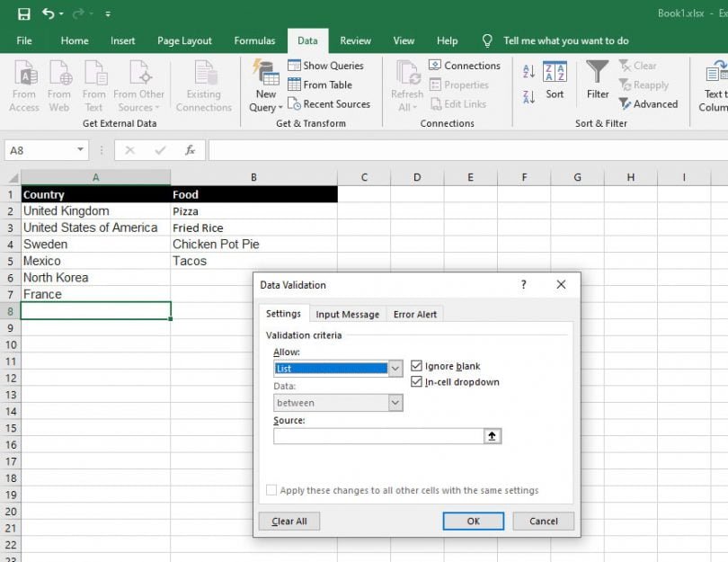This screenshot has height=562, width=728.
Task: Uncheck Ignore blank
Action: (x=416, y=365)
